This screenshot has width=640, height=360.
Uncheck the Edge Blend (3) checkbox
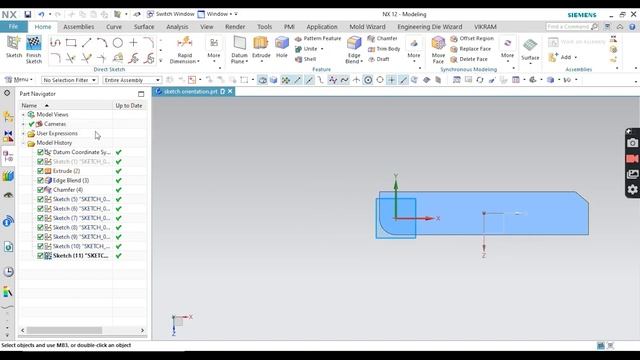point(40,180)
